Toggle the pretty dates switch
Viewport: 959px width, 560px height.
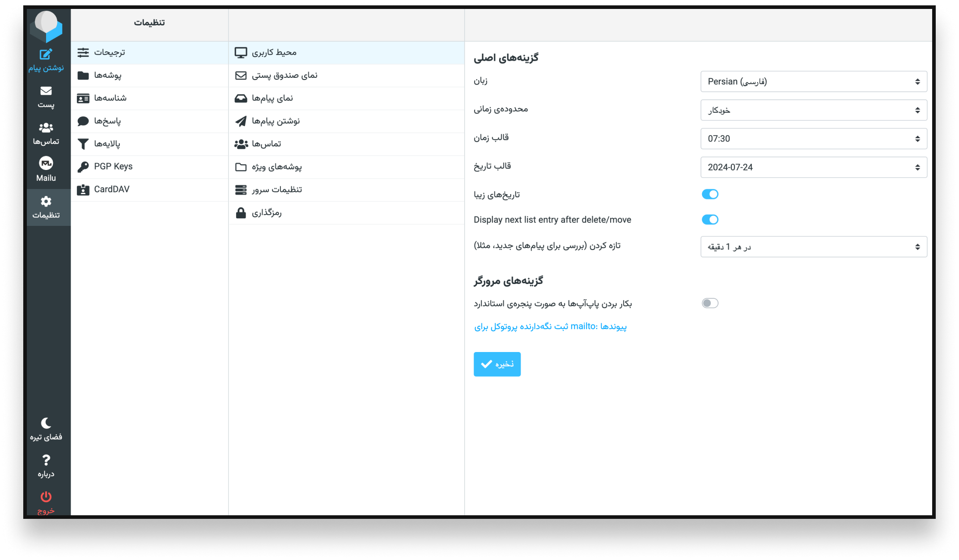(x=710, y=194)
